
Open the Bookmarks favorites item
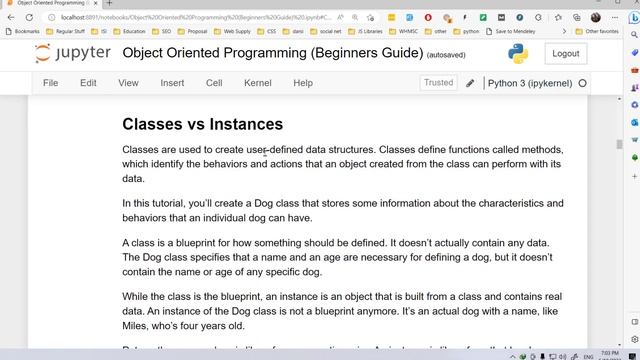pos(23,31)
